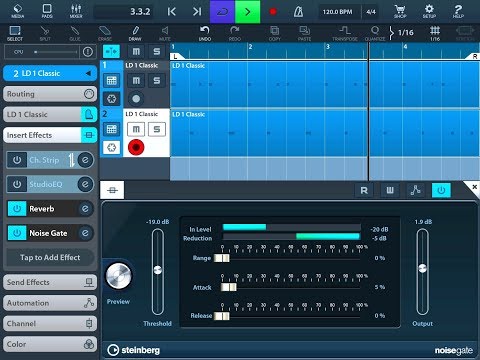The image size is (480, 360).
Task: Choose the Split tool
Action: pos(45,33)
